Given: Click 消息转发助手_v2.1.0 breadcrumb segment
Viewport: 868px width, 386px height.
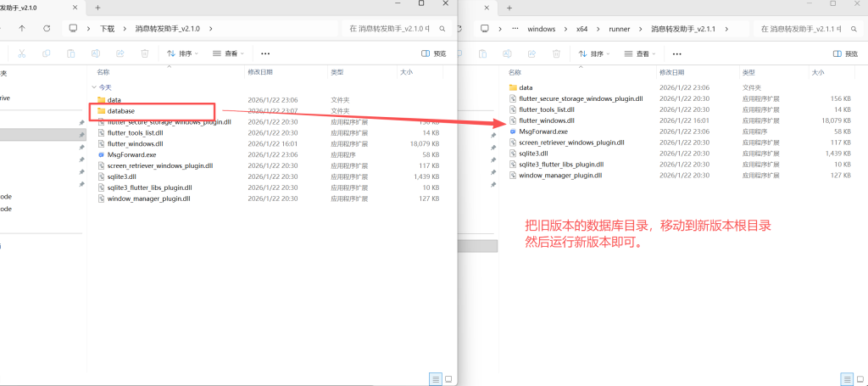Looking at the screenshot, I should pos(167,28).
